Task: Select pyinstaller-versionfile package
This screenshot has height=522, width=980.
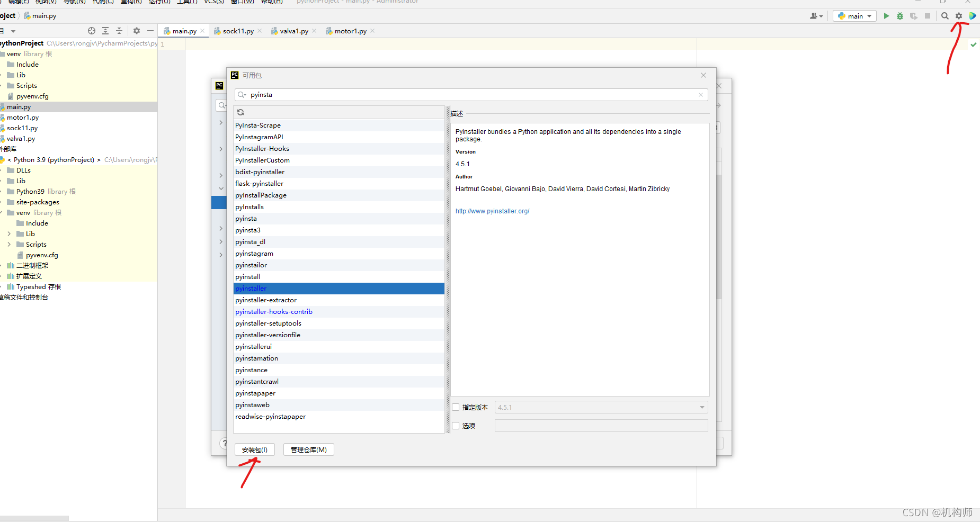Action: (339, 335)
